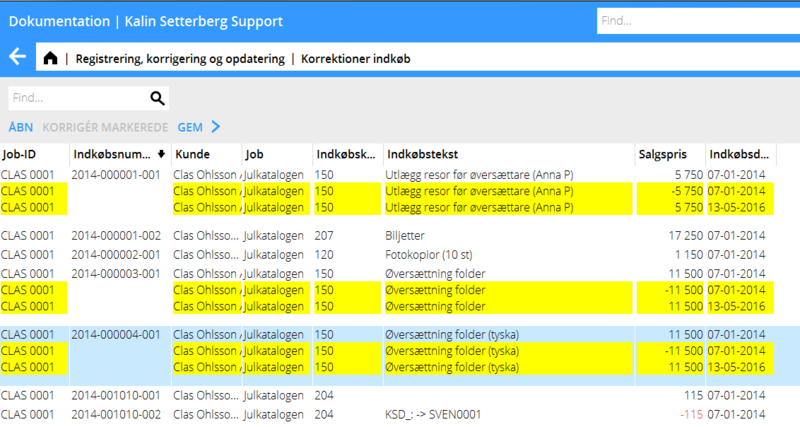The width and height of the screenshot is (800, 427).
Task: Click the 115 sales price of 2014-001010-001
Action: [693, 395]
